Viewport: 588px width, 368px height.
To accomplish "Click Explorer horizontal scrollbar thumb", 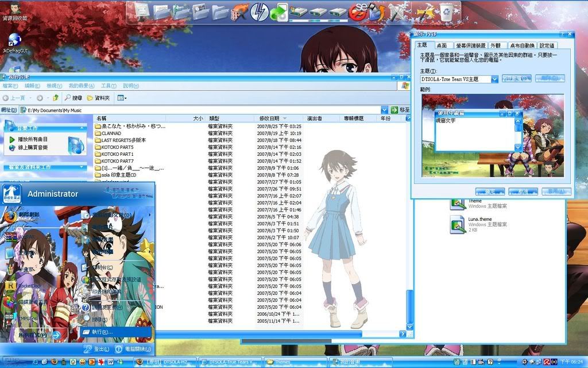I will click(259, 334).
